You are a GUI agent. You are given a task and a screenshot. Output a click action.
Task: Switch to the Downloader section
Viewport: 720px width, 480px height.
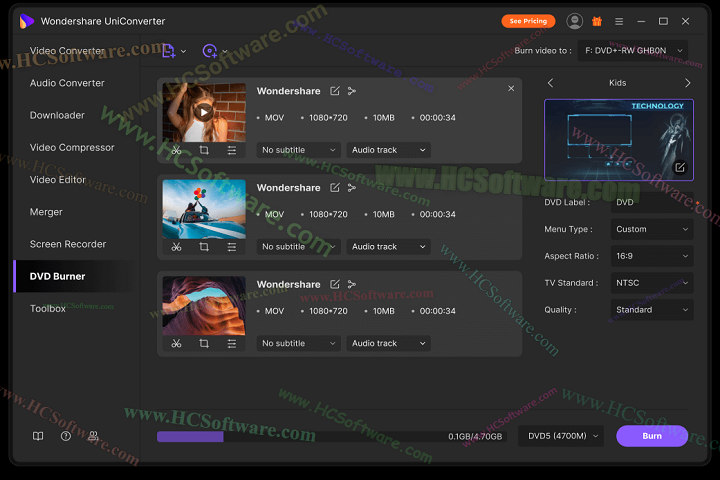[x=57, y=115]
